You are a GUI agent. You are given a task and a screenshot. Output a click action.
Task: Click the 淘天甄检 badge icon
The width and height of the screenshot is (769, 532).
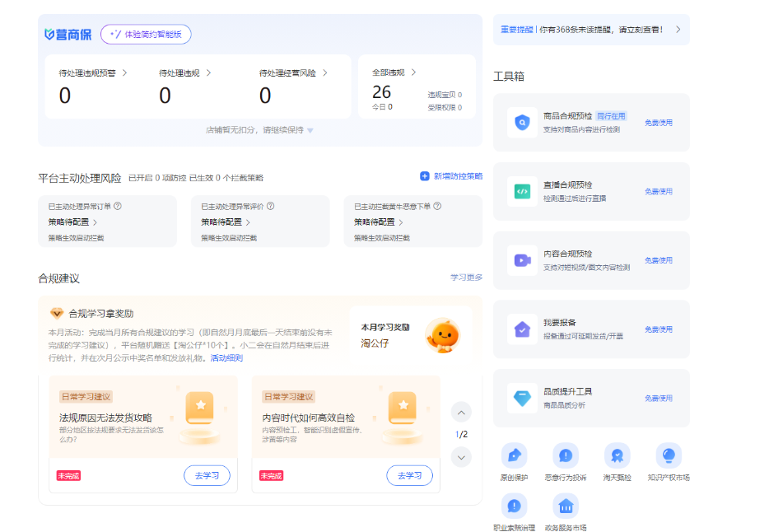tap(617, 455)
